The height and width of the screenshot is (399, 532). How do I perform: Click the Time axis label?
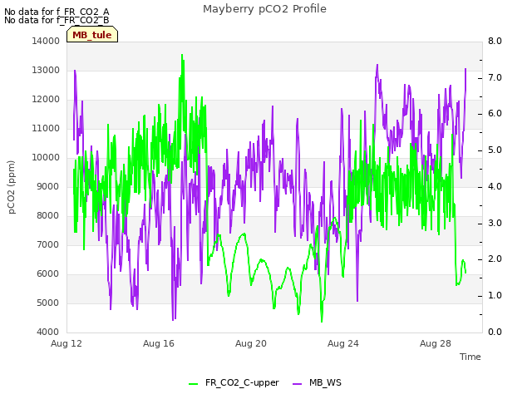pyautogui.click(x=470, y=357)
